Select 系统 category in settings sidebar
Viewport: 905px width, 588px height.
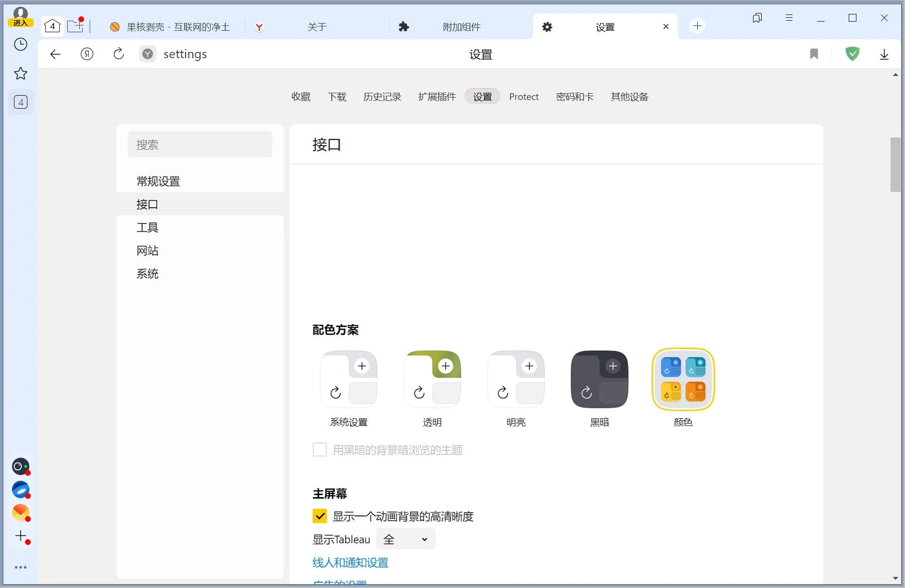pyautogui.click(x=147, y=273)
